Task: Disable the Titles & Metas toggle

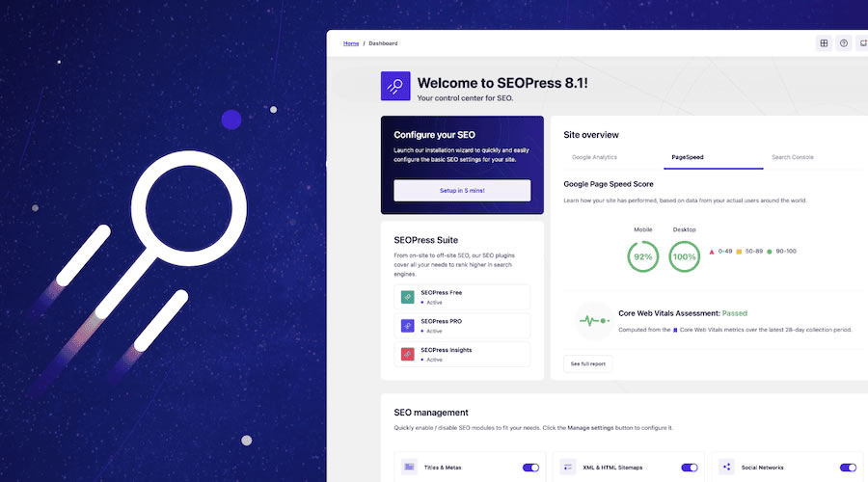Action: (x=530, y=468)
